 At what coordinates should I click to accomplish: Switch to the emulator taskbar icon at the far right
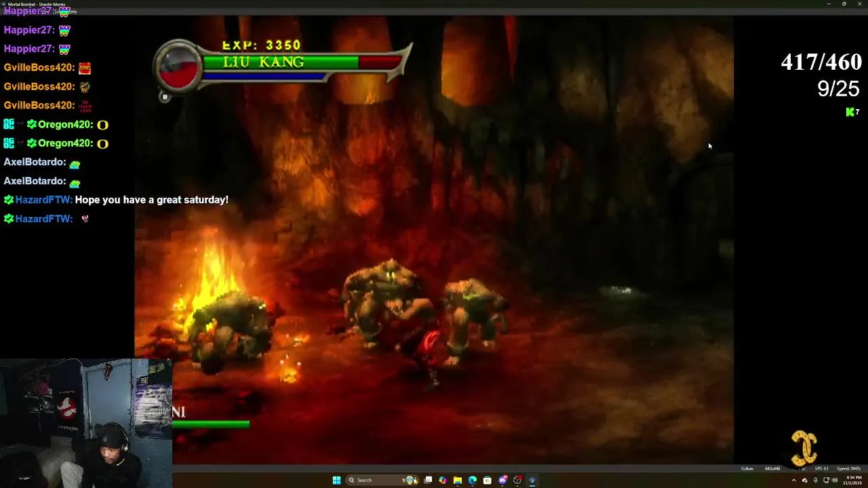(532, 480)
